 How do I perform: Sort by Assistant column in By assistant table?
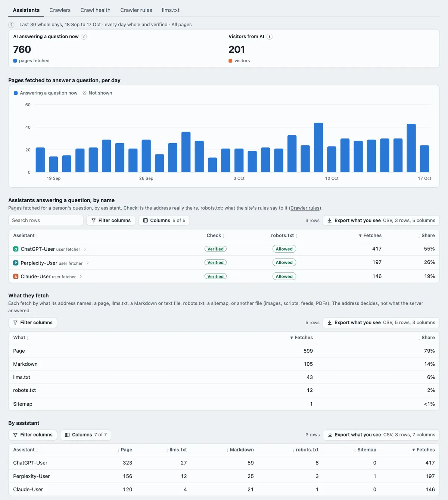click(25, 450)
